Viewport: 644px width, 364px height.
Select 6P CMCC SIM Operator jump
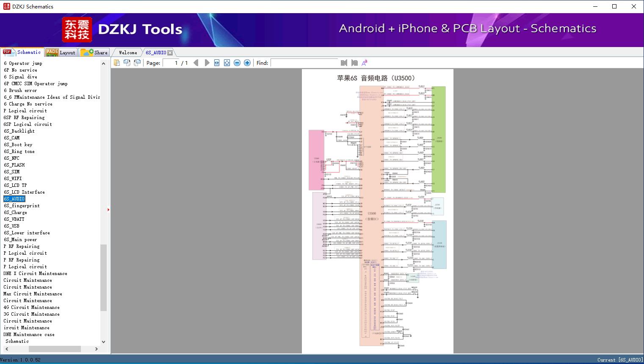36,83
